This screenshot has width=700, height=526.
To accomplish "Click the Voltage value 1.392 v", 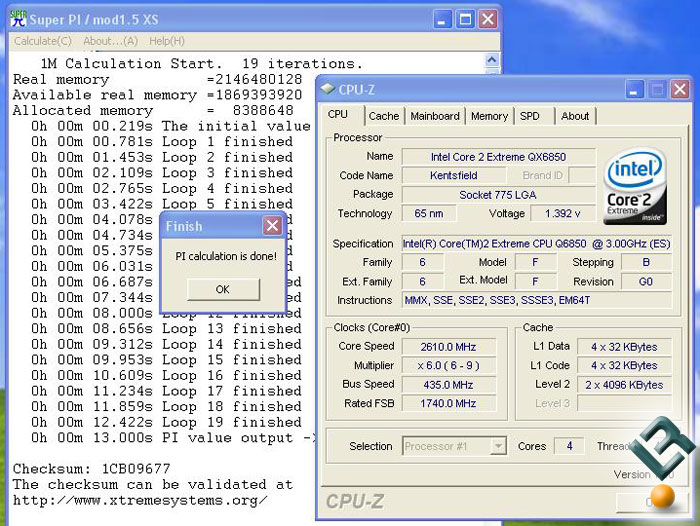I will pos(562,213).
